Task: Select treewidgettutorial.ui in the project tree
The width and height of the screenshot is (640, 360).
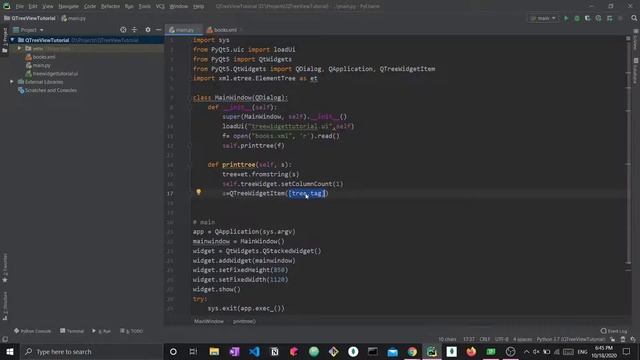Action: pos(52,74)
